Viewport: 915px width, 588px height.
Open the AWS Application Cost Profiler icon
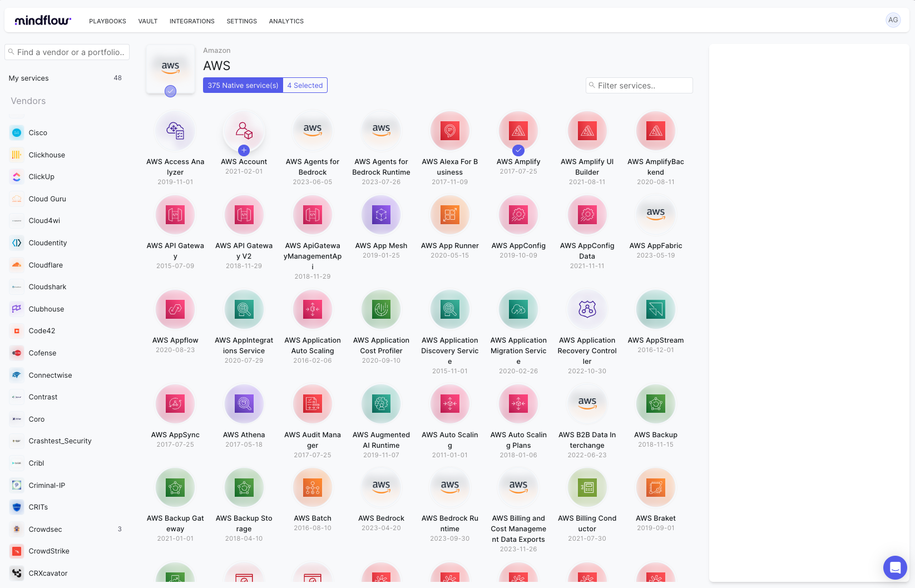click(x=381, y=309)
